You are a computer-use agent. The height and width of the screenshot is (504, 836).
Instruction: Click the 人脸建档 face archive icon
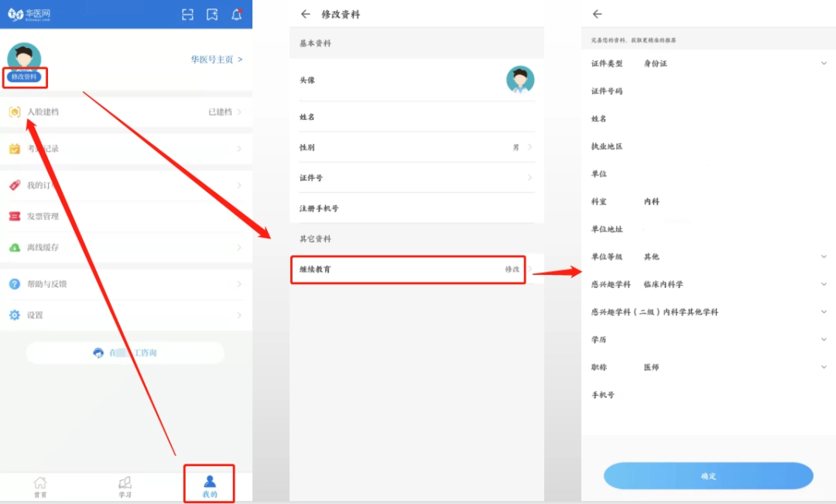pos(15,112)
